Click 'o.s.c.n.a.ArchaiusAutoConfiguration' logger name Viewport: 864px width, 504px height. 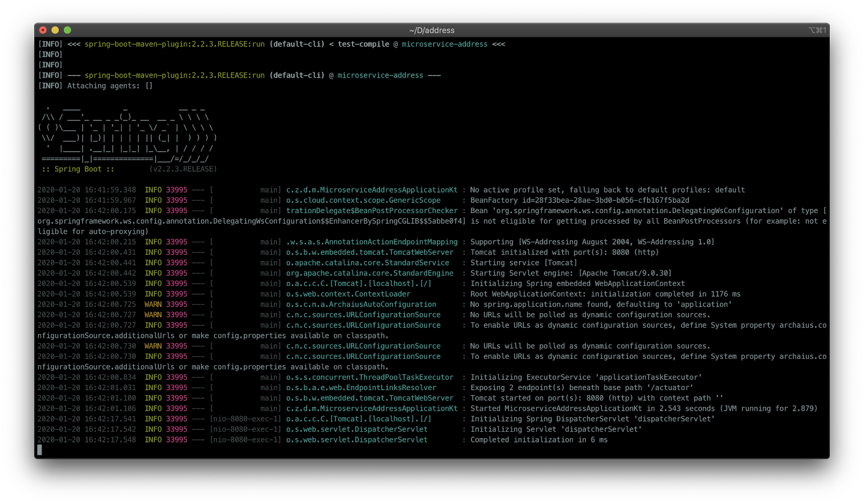361,304
